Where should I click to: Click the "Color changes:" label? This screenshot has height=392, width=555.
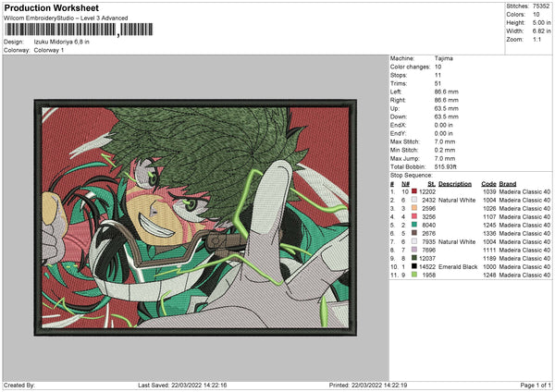click(x=410, y=67)
